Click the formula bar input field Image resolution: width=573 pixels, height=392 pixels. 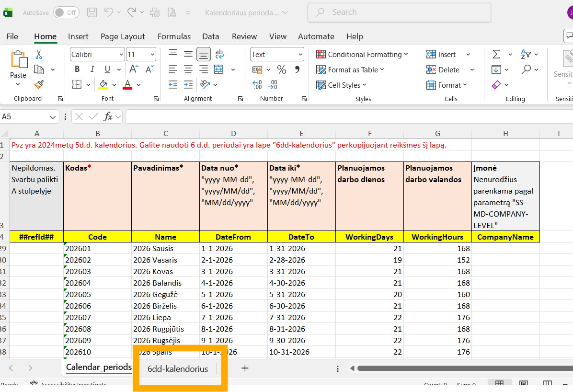349,116
